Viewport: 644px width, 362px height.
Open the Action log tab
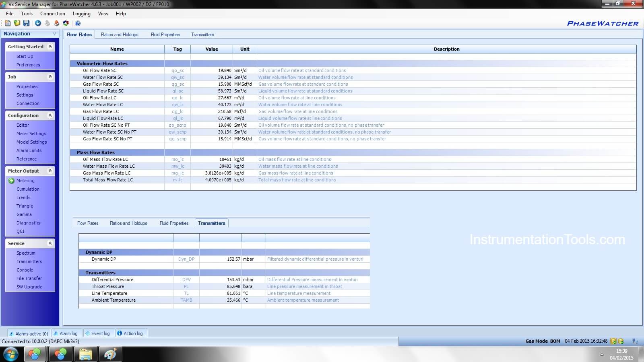(x=131, y=333)
